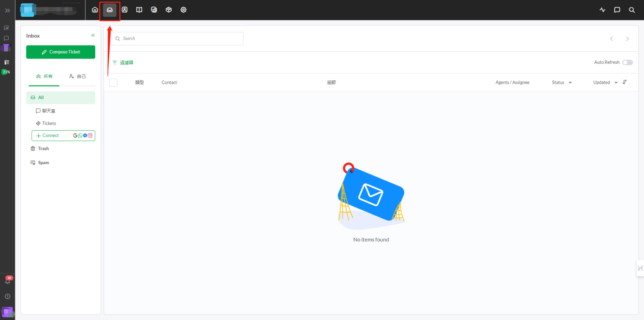Screen dimensions: 644x320
Task: Open the chat bubble icon at top right
Action: pyautogui.click(x=617, y=10)
